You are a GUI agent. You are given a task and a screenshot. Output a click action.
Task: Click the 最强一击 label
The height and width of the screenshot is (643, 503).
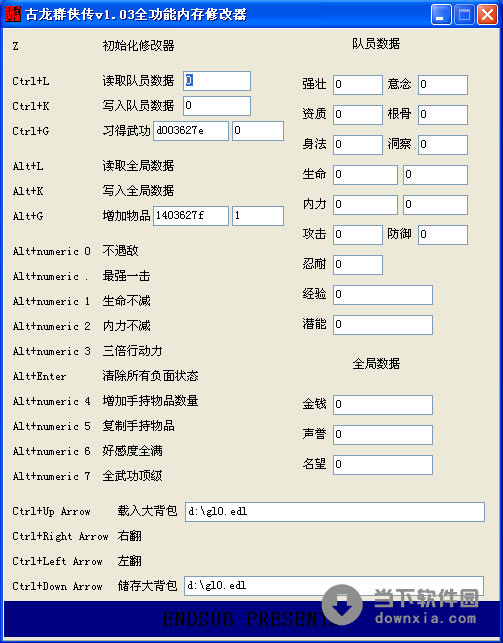pyautogui.click(x=127, y=276)
